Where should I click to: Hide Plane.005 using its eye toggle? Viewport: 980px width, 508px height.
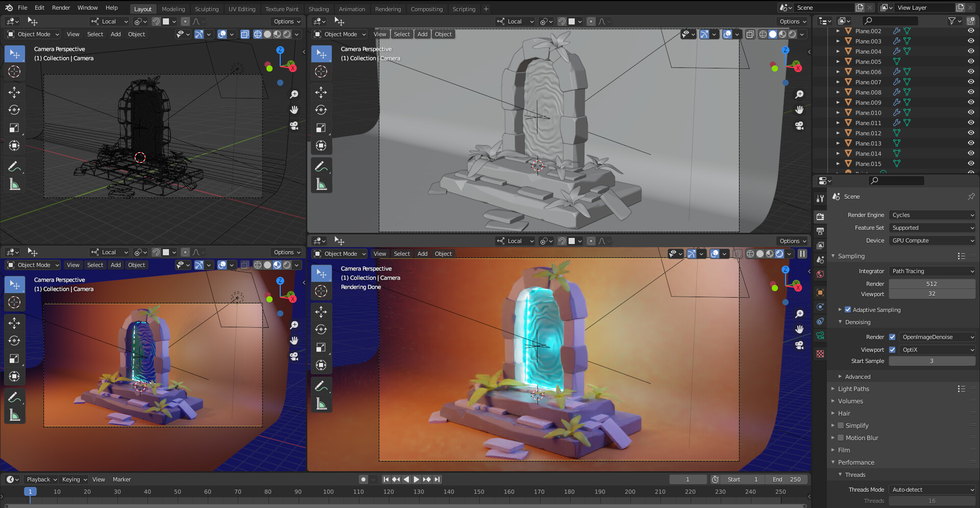970,61
